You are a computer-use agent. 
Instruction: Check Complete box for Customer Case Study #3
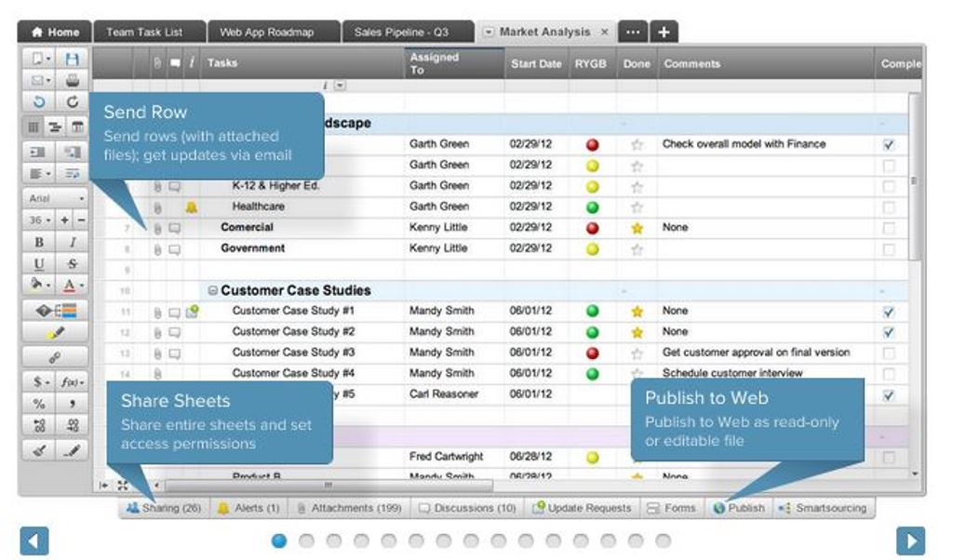click(x=889, y=353)
